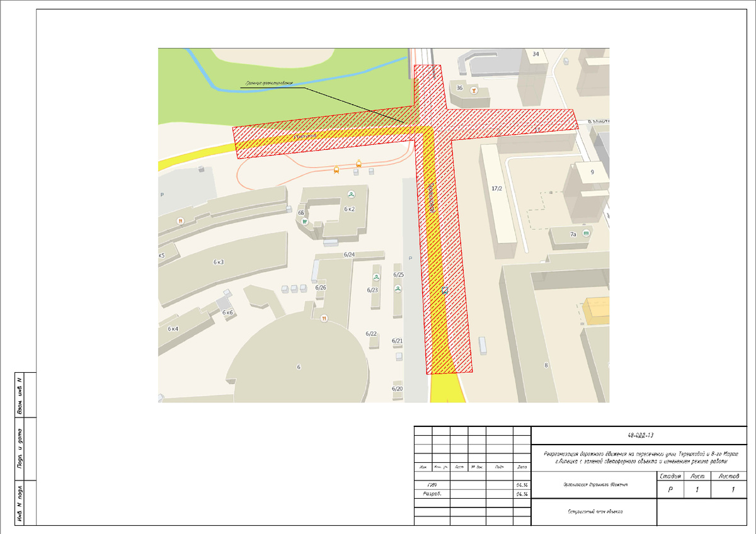Click building number 9 label
The height and width of the screenshot is (534, 756).
point(592,171)
